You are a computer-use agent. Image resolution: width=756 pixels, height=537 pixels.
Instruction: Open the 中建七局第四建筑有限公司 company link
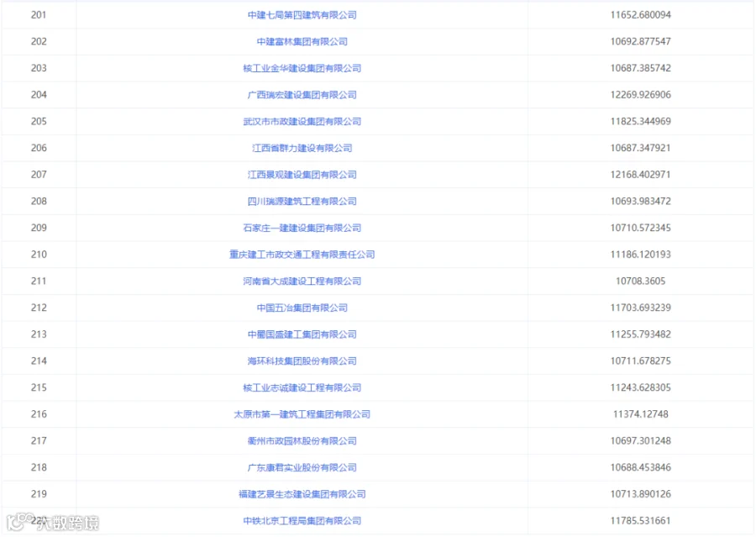(302, 15)
